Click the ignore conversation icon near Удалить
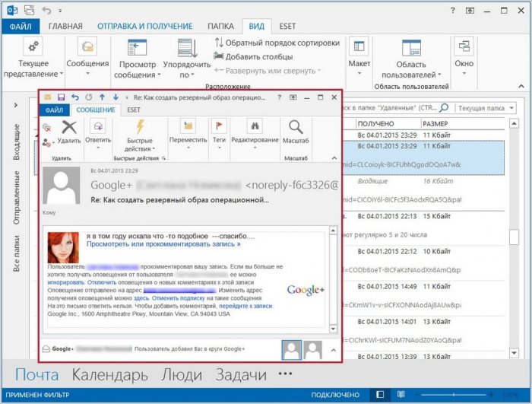The image size is (532, 404). click(x=47, y=128)
